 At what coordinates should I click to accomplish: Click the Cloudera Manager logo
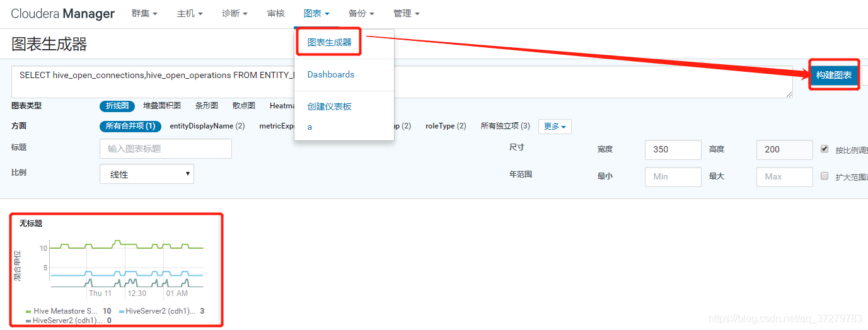[62, 13]
